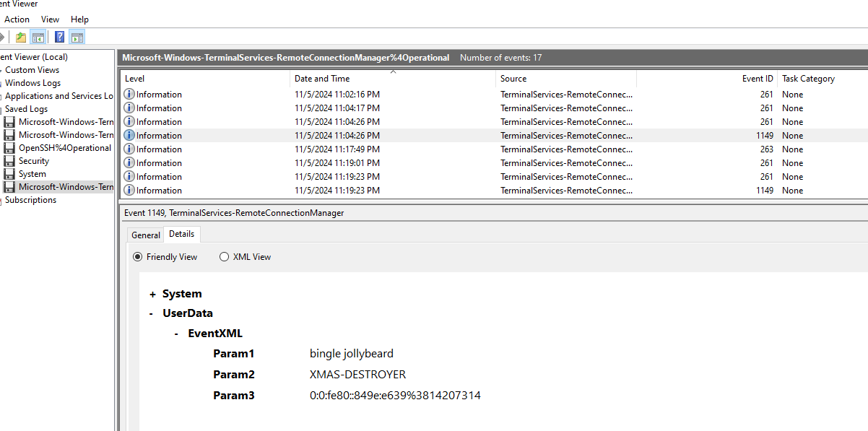Select event ID 261 row at 11:19:23 PM
The width and height of the screenshot is (868, 431).
click(x=494, y=177)
